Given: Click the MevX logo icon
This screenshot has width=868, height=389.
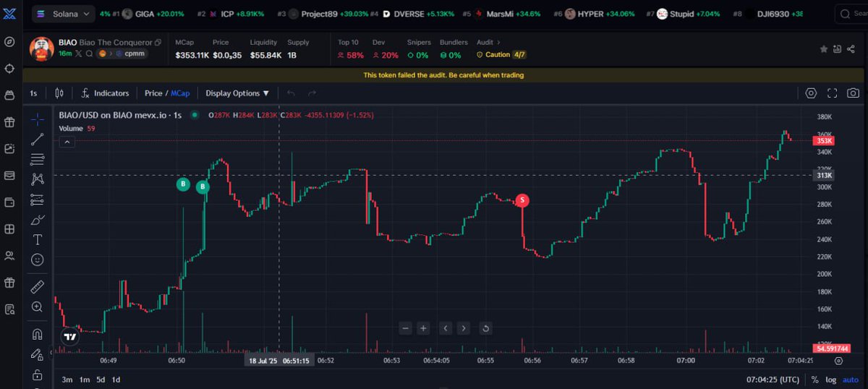Looking at the screenshot, I should click(x=9, y=13).
